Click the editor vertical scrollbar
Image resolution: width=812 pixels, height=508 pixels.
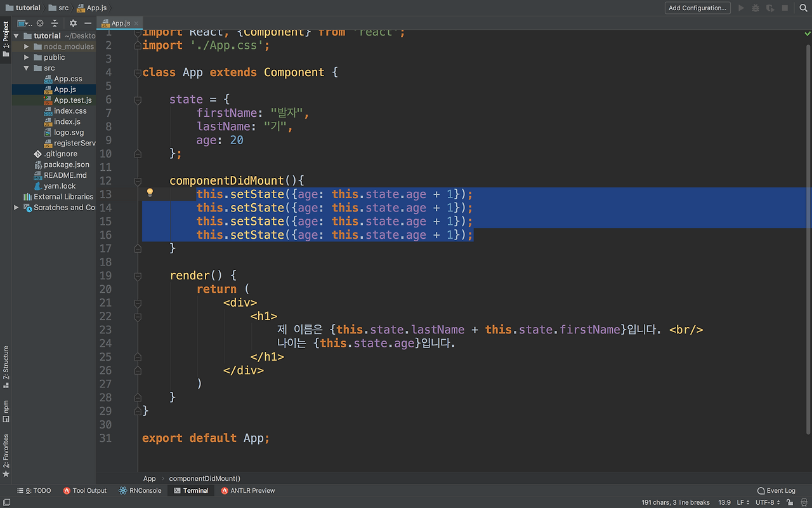click(x=808, y=238)
